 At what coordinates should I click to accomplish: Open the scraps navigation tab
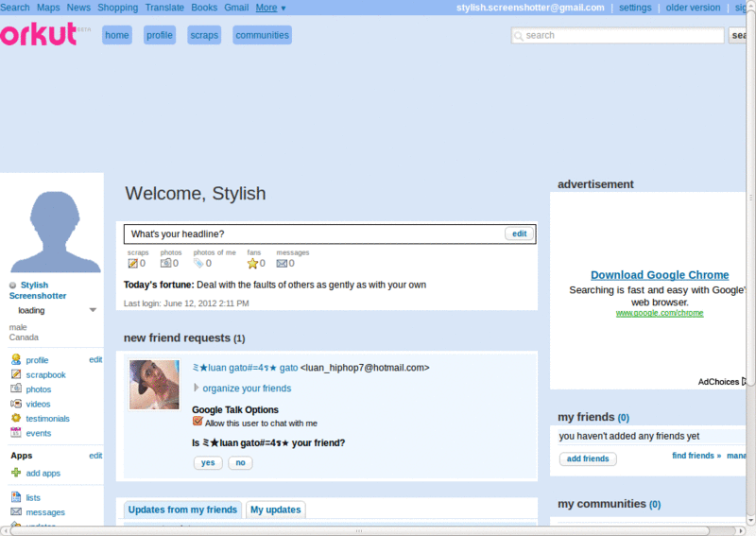tap(204, 35)
